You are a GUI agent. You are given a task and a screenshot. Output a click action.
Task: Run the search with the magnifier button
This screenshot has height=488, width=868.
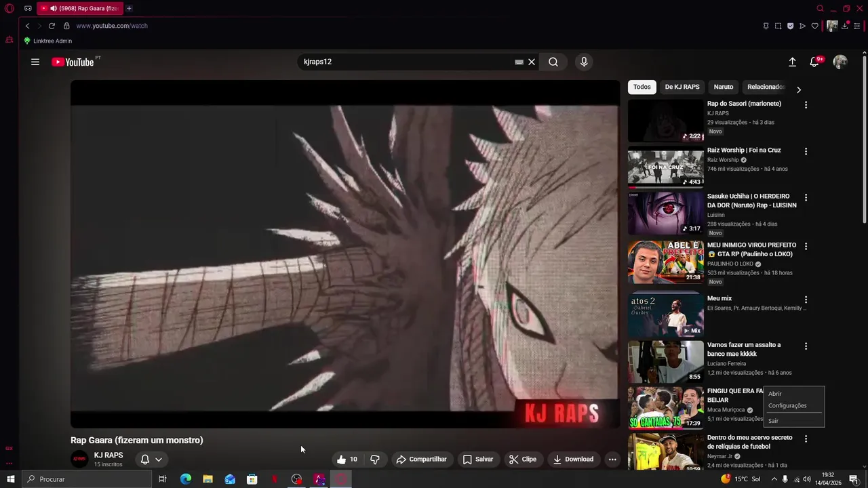coord(553,62)
